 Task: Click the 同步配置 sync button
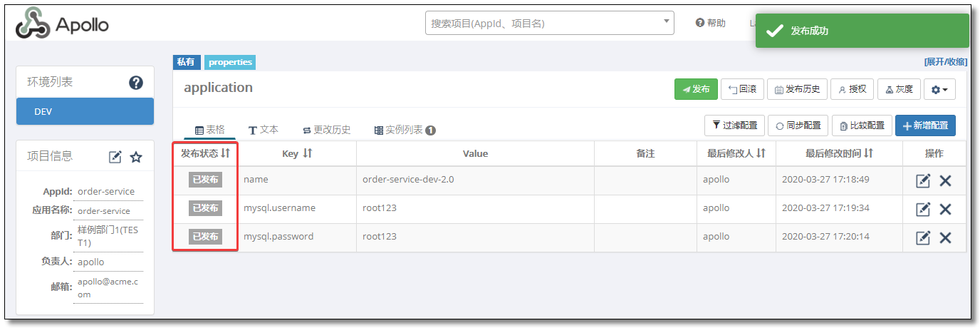click(798, 125)
